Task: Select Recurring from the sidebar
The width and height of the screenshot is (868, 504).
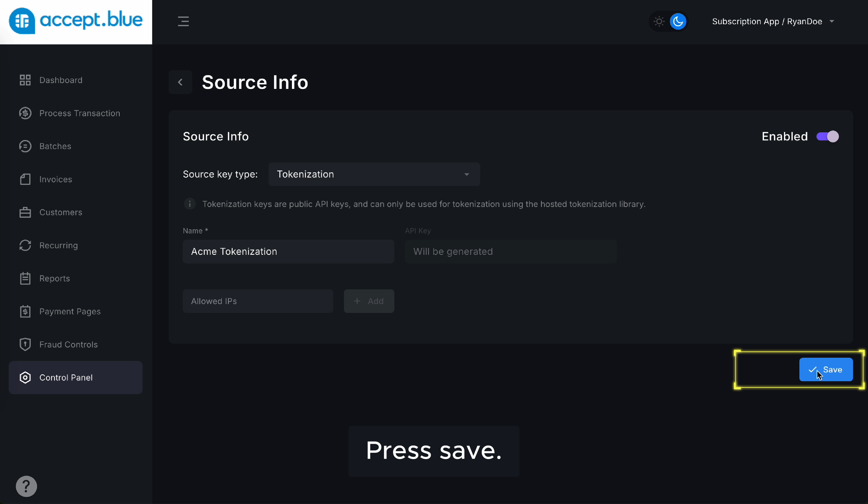Action: (58, 245)
